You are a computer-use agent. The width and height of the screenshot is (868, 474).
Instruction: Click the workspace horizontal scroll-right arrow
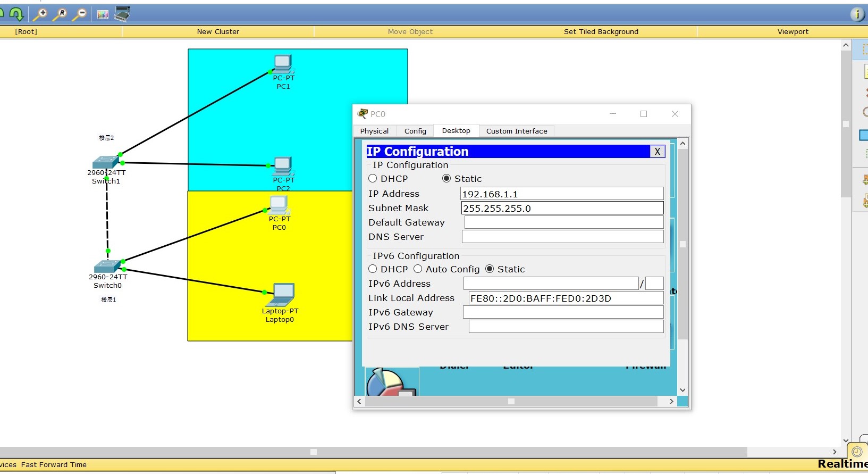point(835,452)
